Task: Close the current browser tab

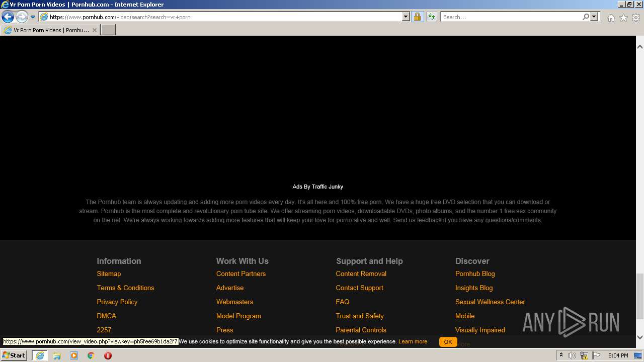Action: click(95, 30)
